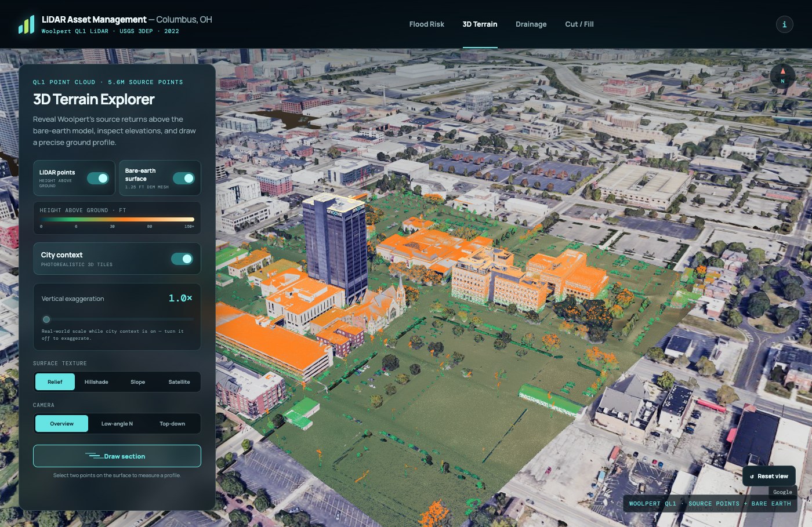Viewport: 812px width, 527px height.
Task: Switch camera to Top-down
Action: 172,424
